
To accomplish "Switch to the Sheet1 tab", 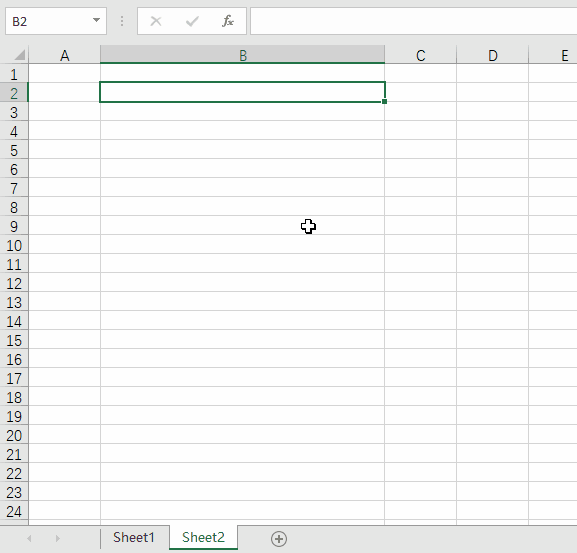I will click(134, 538).
